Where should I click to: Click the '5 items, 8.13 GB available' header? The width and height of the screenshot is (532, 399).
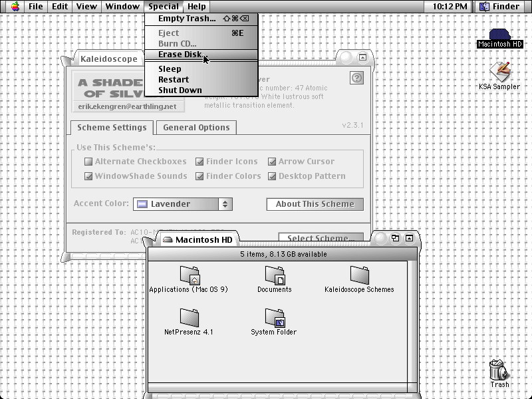tap(283, 254)
